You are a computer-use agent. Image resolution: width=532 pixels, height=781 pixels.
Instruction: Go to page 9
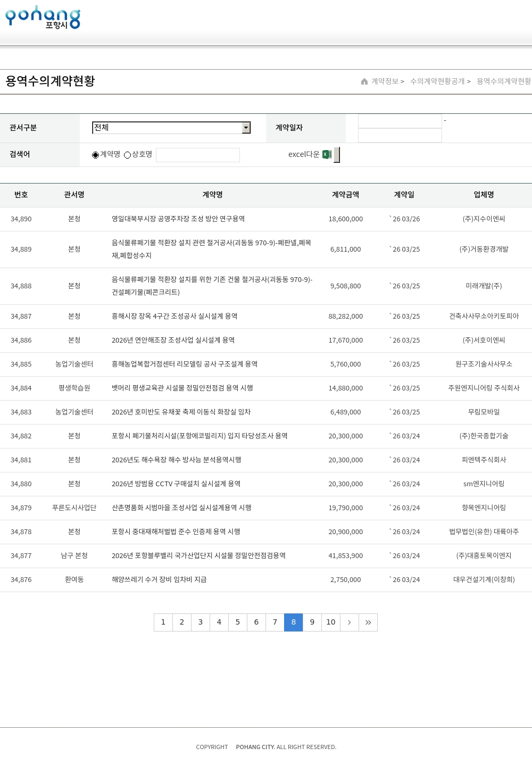point(312,622)
